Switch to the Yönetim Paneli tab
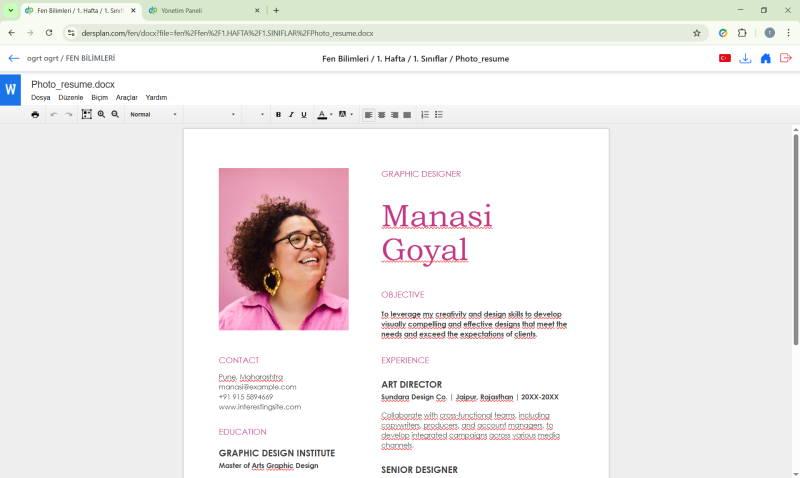800x478 pixels. tap(200, 10)
